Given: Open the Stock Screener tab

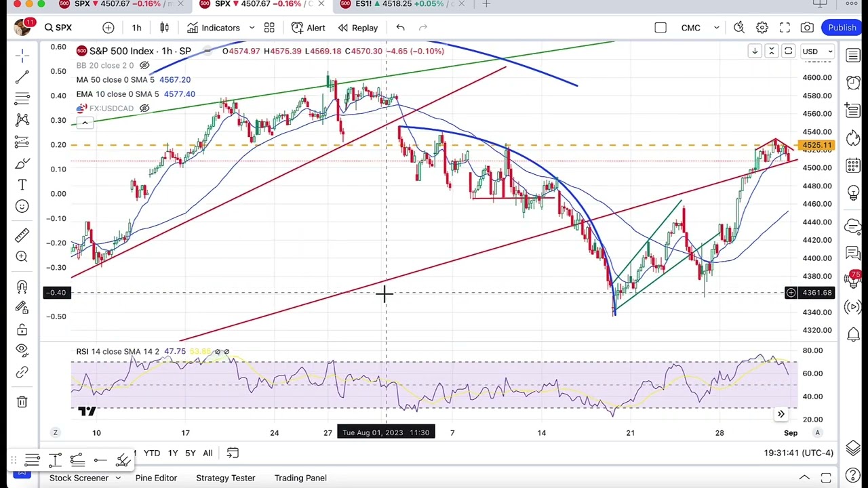Looking at the screenshot, I should (79, 478).
